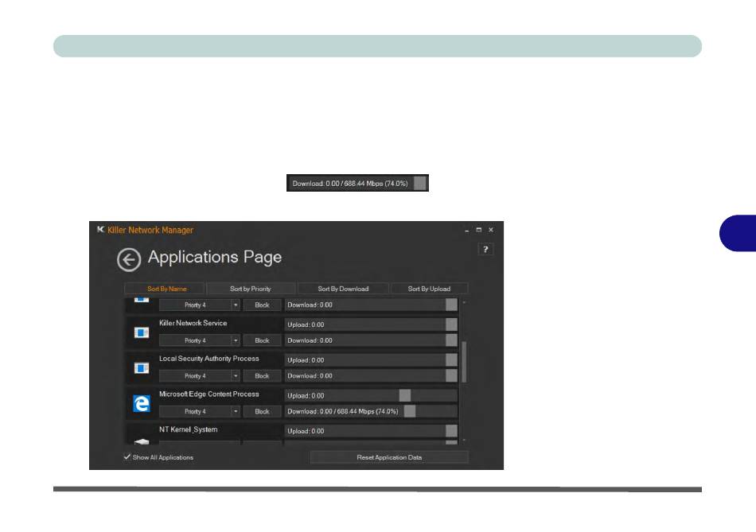This screenshot has height=532, width=756.
Task: Click the enlarged Download 688.44 Mbps callout bar
Action: pyautogui.click(x=357, y=183)
